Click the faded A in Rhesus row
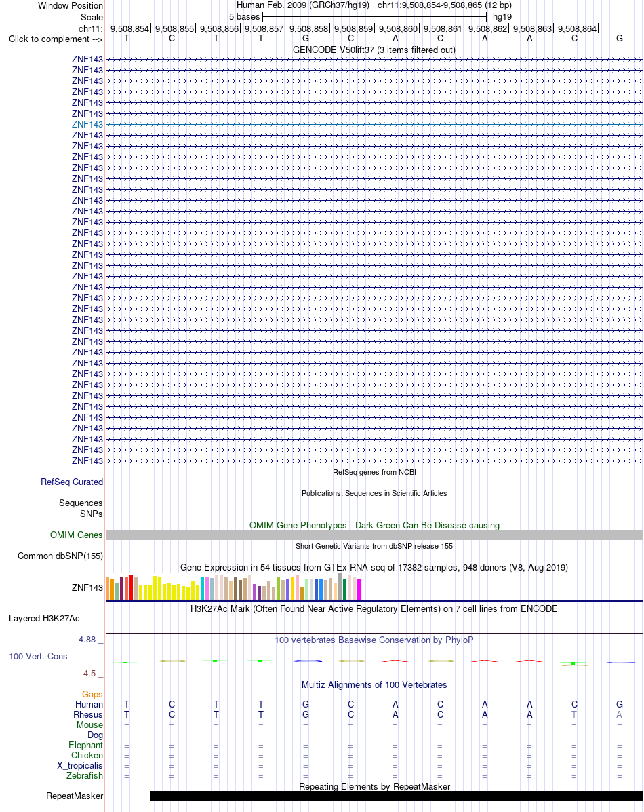 [619, 714]
